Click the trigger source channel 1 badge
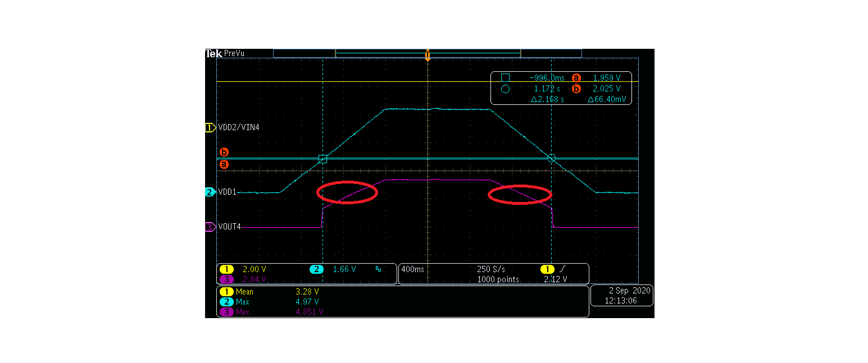The width and height of the screenshot is (868, 363). 547,269
